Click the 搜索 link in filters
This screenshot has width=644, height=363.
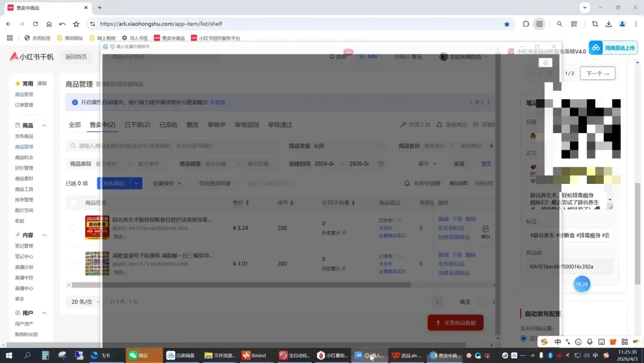[487, 164]
